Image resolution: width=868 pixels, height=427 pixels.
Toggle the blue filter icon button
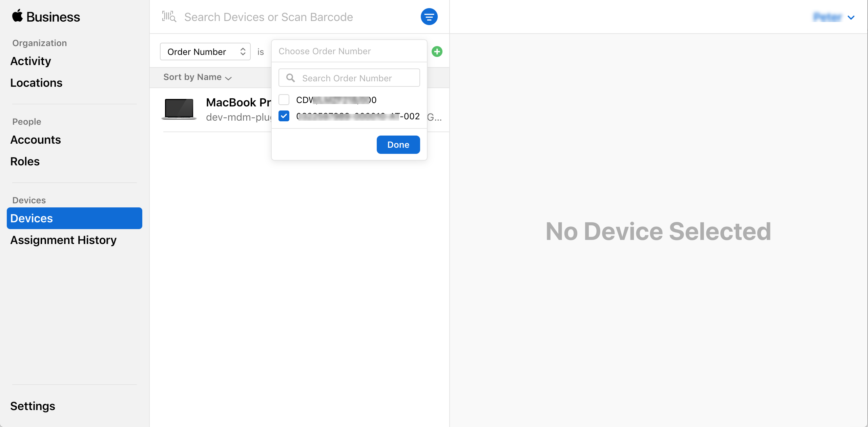click(x=429, y=17)
